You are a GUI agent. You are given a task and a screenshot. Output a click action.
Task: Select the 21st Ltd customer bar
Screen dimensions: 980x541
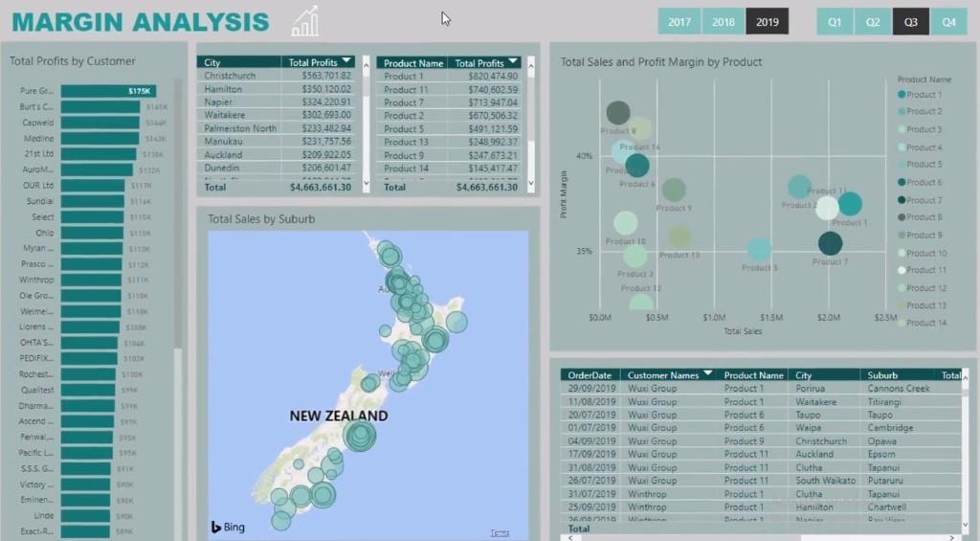[99, 154]
